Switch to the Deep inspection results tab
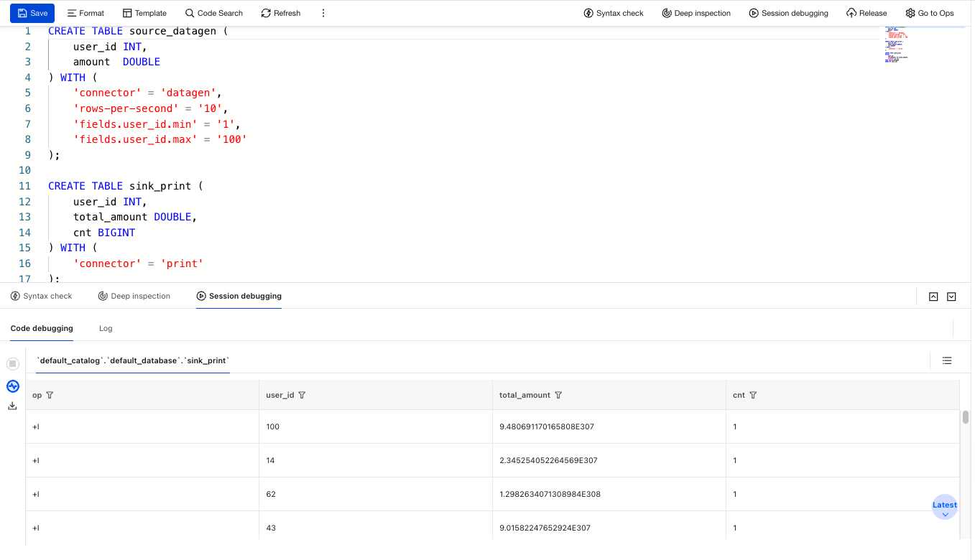The image size is (975, 560). [134, 296]
